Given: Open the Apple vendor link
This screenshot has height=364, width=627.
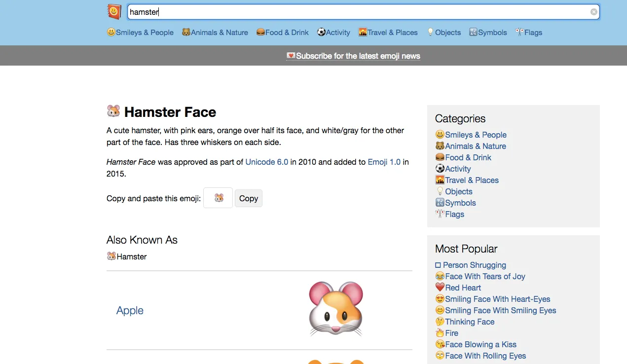Looking at the screenshot, I should 130,310.
